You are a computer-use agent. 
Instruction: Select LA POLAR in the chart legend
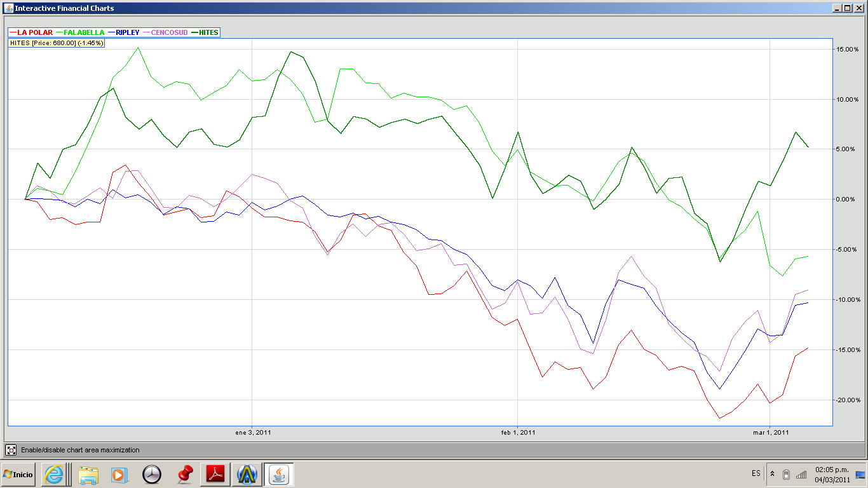[x=31, y=32]
